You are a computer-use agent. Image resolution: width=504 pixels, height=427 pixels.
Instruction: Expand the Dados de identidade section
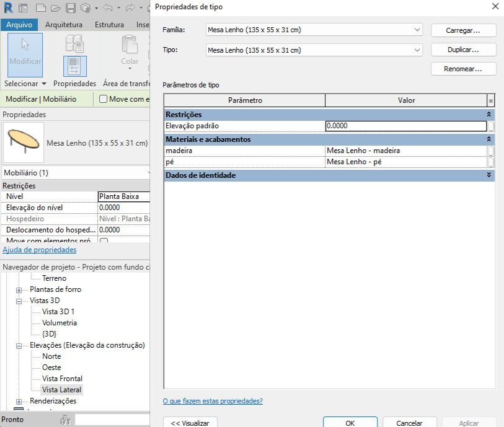pos(489,175)
